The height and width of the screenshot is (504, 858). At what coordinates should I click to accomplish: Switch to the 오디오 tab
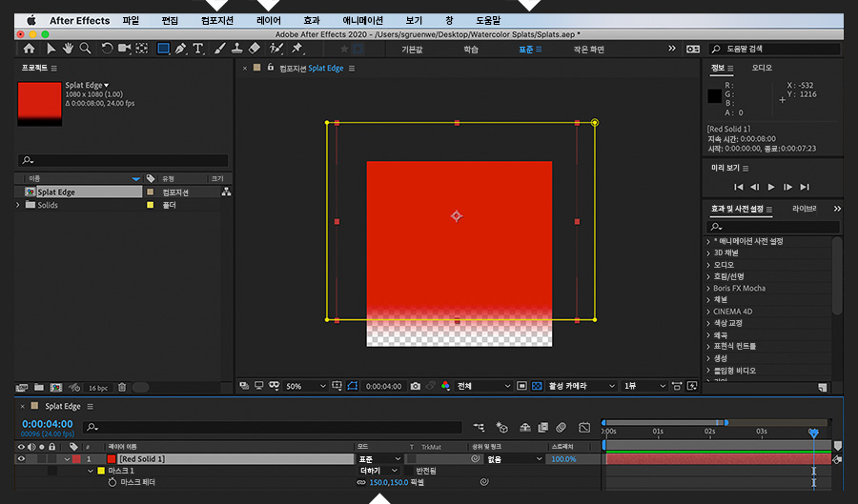[x=762, y=68]
